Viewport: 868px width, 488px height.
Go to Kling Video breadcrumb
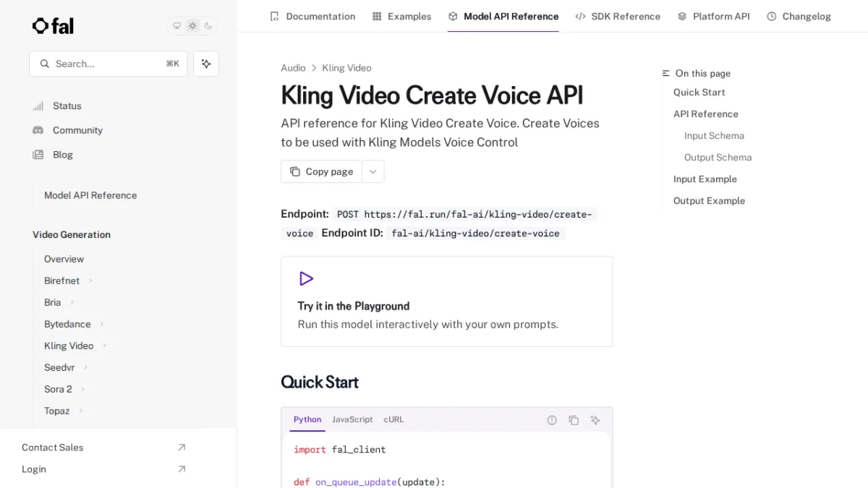tap(346, 68)
